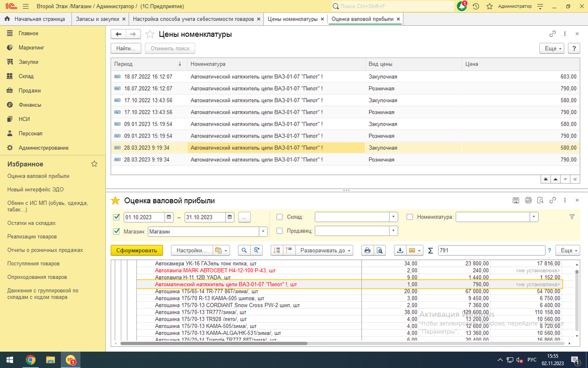Enable the Номенклатура filter checkbox
Image resolution: width=588 pixels, height=368 pixels.
tap(410, 217)
